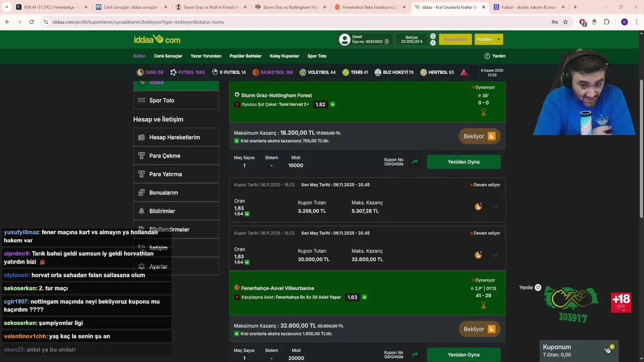
Task: Toggle balance visibility with the eye icon
Action: click(433, 43)
